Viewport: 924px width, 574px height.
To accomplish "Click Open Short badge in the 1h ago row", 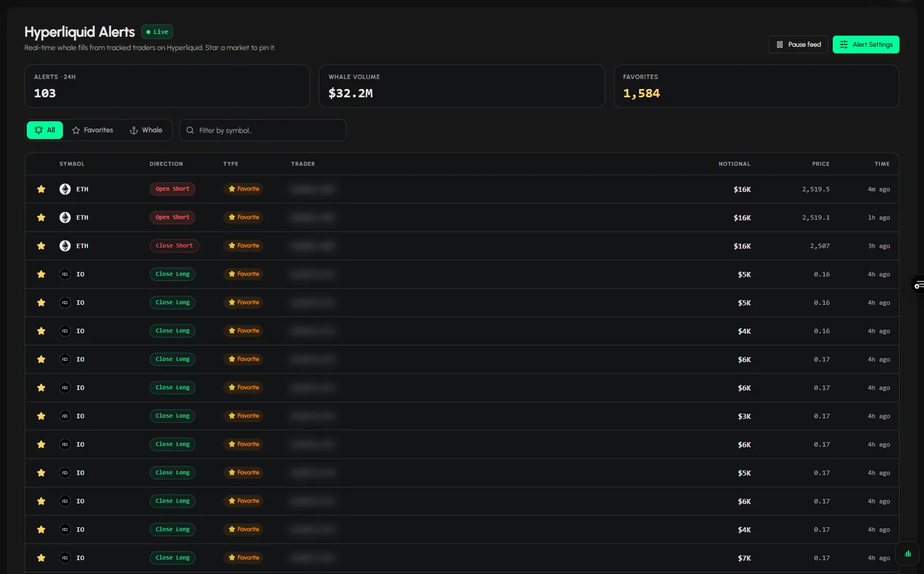I will (172, 217).
